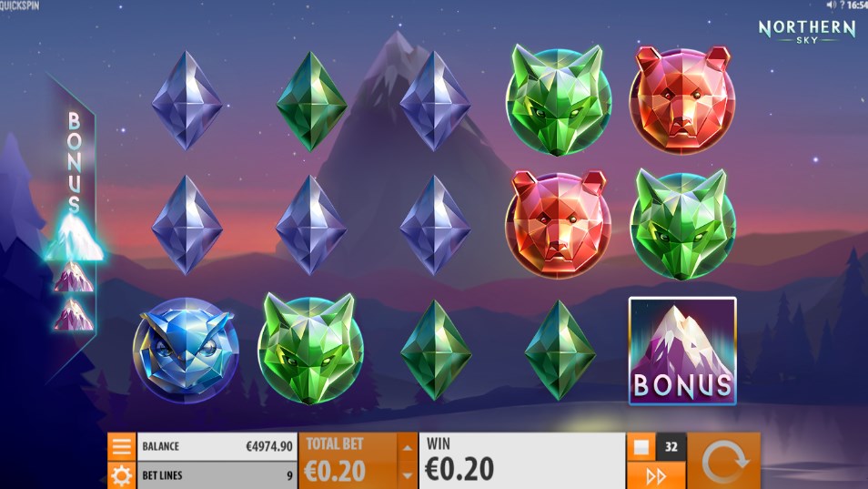This screenshot has width=868, height=489.
Task: Click the red bear symbol top right
Action: 682,99
